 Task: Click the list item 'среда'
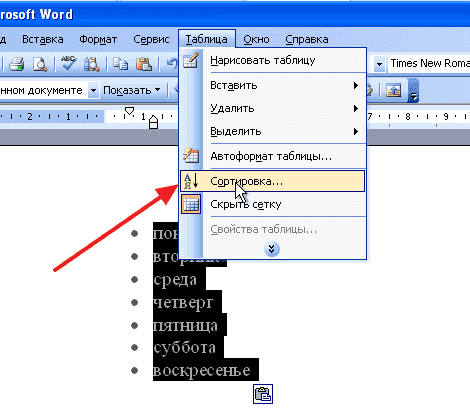point(175,280)
